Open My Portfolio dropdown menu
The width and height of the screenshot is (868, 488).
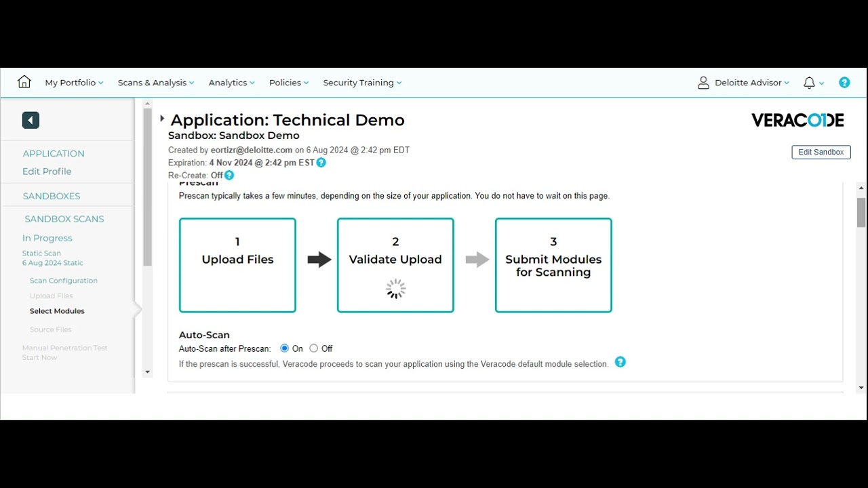coord(75,83)
